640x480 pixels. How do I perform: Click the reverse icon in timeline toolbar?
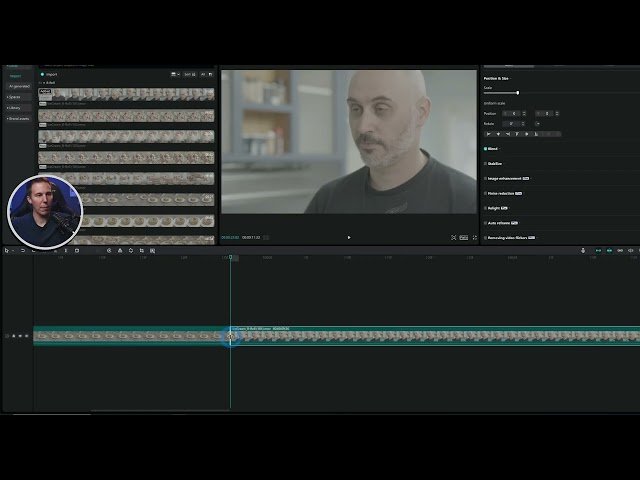click(x=109, y=251)
